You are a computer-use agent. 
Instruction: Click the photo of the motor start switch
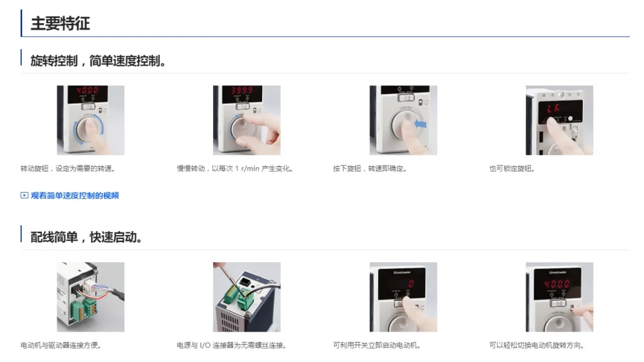point(403,297)
